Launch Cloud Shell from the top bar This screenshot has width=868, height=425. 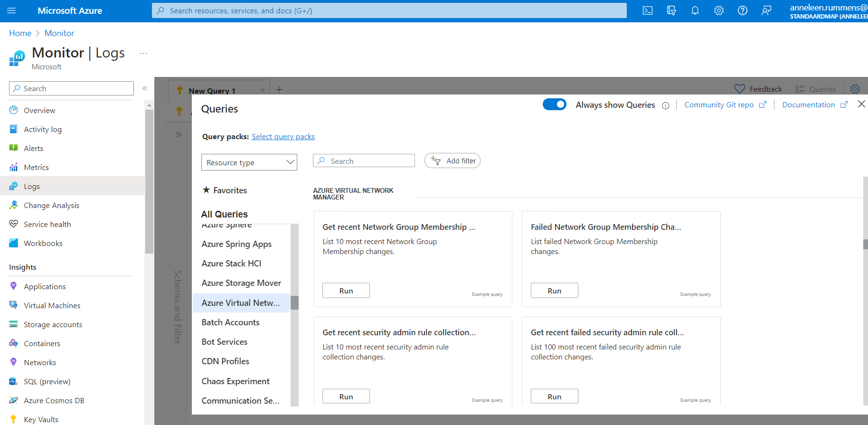[648, 10]
